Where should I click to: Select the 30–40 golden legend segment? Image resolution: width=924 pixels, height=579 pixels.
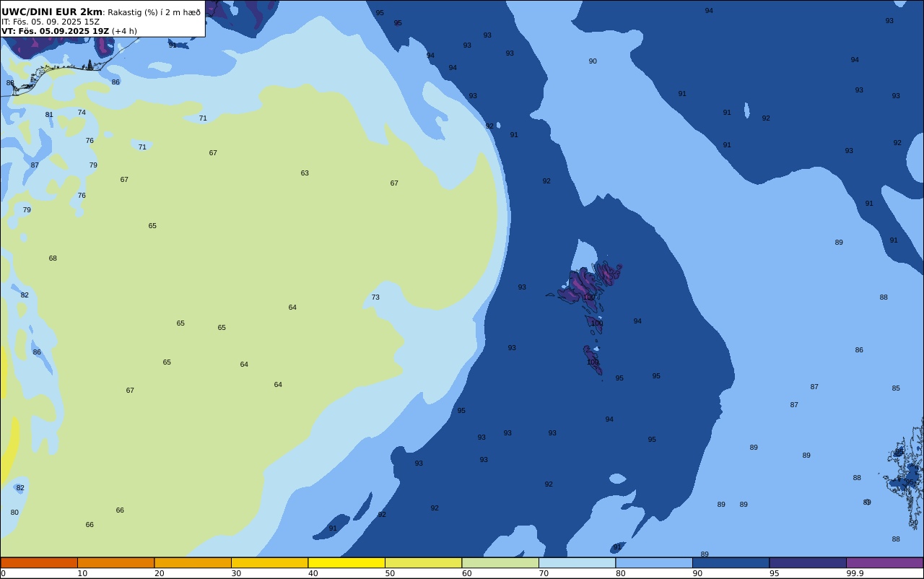click(x=269, y=562)
